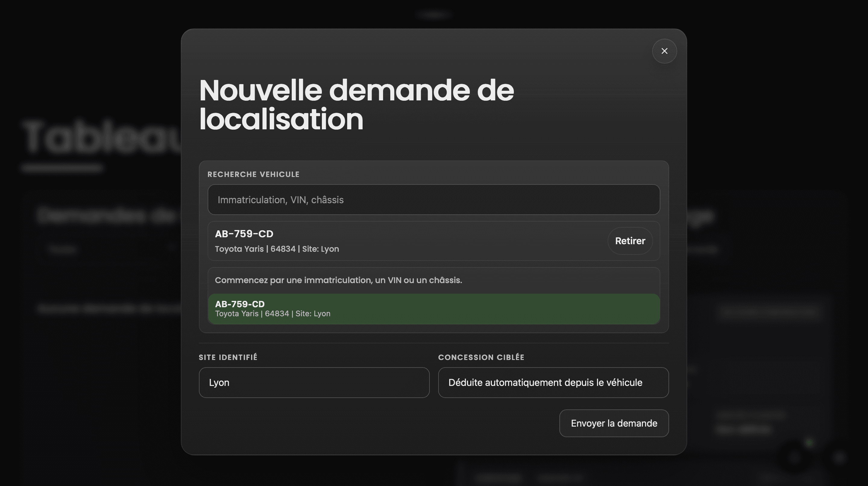
Task: Expand the Déduite automatiquement depuis le véhicule selector
Action: click(553, 383)
